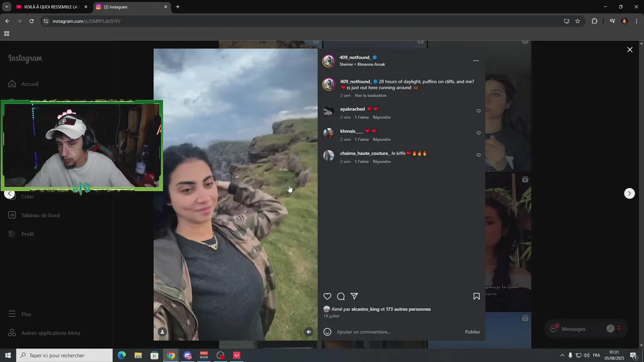Close the post viewer with X
Viewport: 644px width, 362px height.
[629, 49]
